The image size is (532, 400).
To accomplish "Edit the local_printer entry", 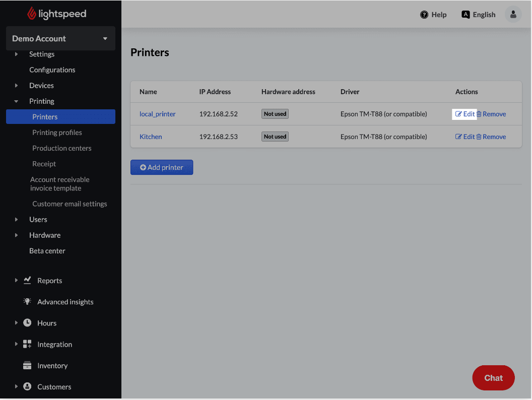I will pos(465,114).
